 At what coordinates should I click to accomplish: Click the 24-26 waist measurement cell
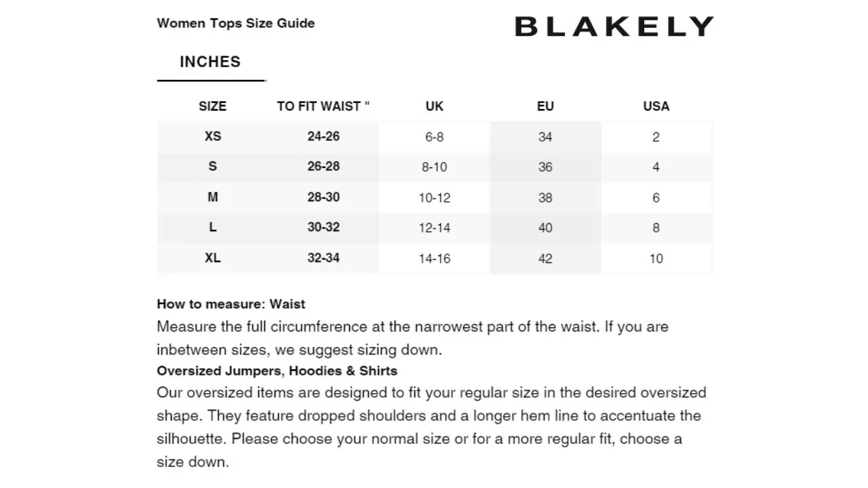point(323,136)
